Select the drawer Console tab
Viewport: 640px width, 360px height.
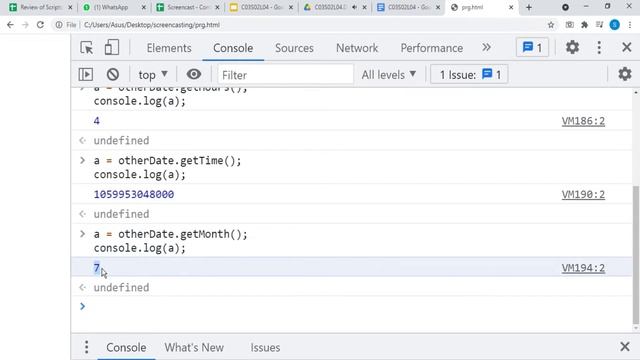(x=126, y=347)
